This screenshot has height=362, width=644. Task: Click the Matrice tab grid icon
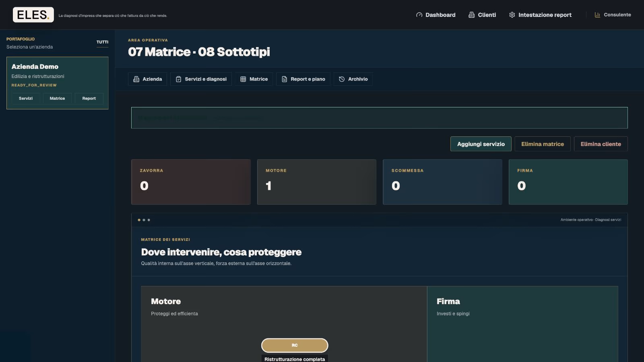tap(243, 79)
